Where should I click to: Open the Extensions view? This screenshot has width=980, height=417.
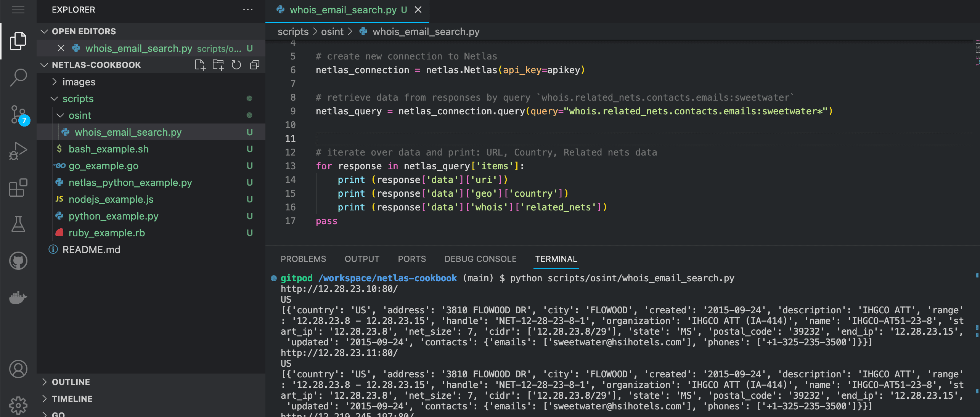click(x=18, y=188)
